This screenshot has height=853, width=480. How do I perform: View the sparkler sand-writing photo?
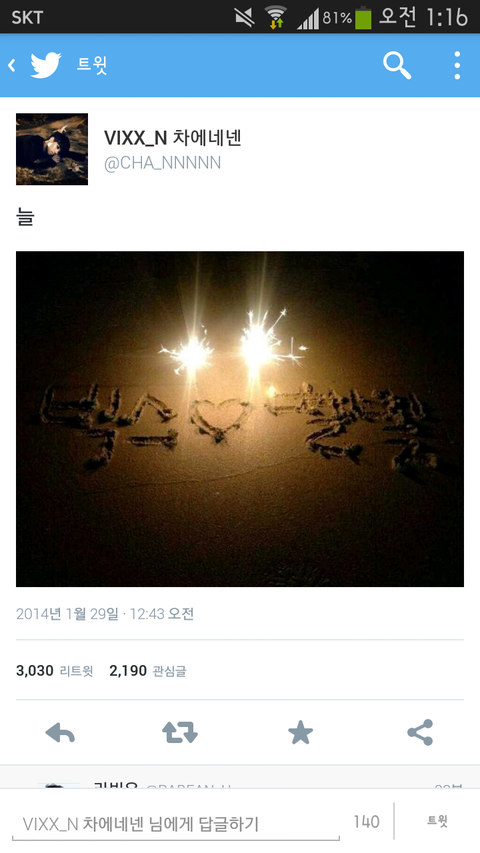(240, 419)
